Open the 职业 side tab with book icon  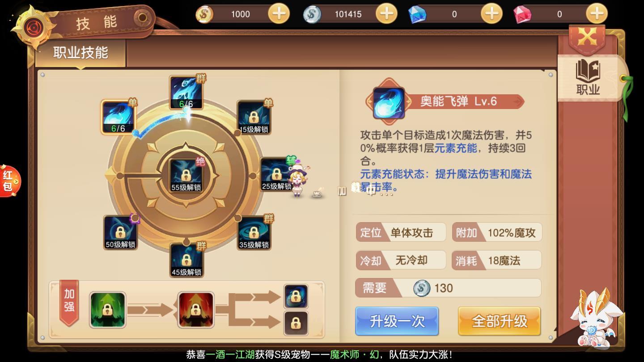tap(588, 77)
